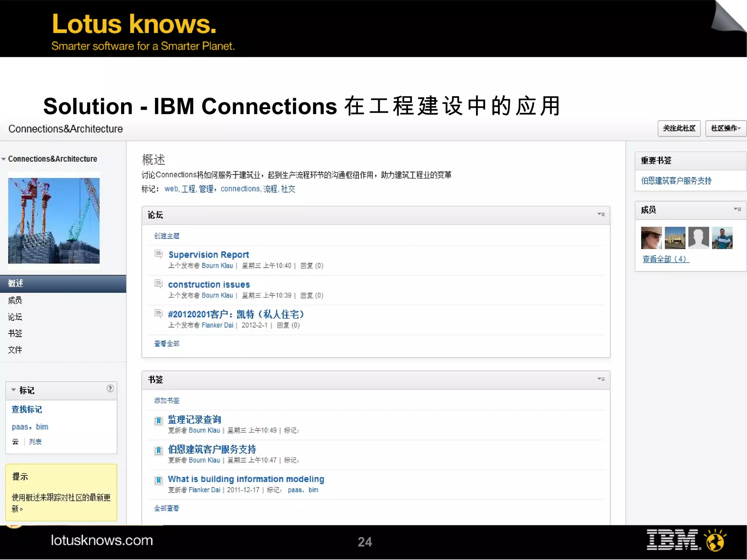Open the 论坛 section actions menu

[x=601, y=215]
